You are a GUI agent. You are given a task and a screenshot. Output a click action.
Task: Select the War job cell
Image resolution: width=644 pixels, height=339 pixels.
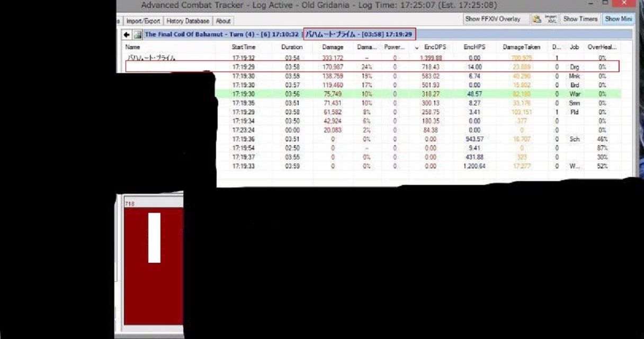[x=575, y=94]
